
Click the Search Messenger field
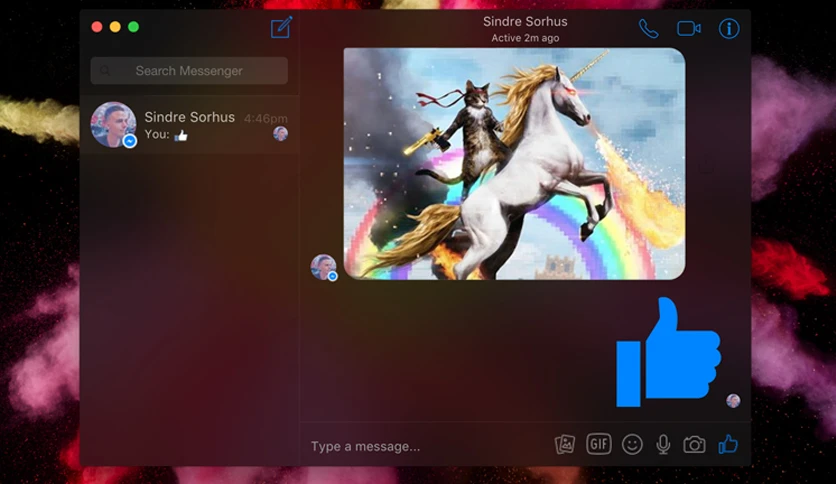[189, 71]
